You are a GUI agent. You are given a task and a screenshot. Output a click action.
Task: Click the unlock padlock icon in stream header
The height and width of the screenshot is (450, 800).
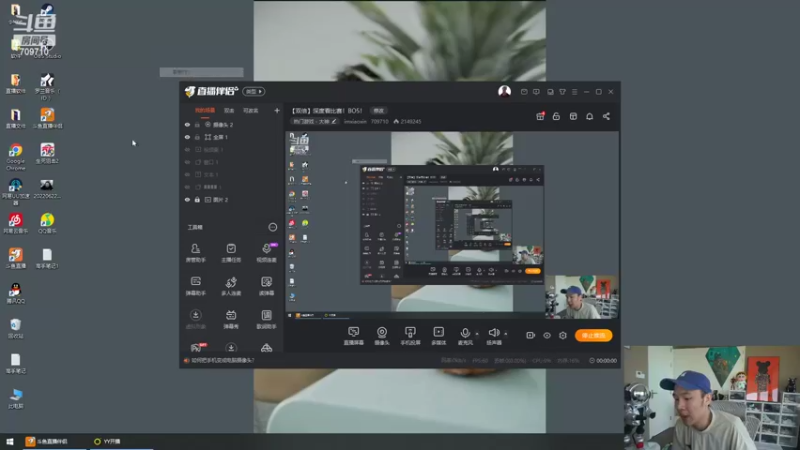click(x=556, y=116)
